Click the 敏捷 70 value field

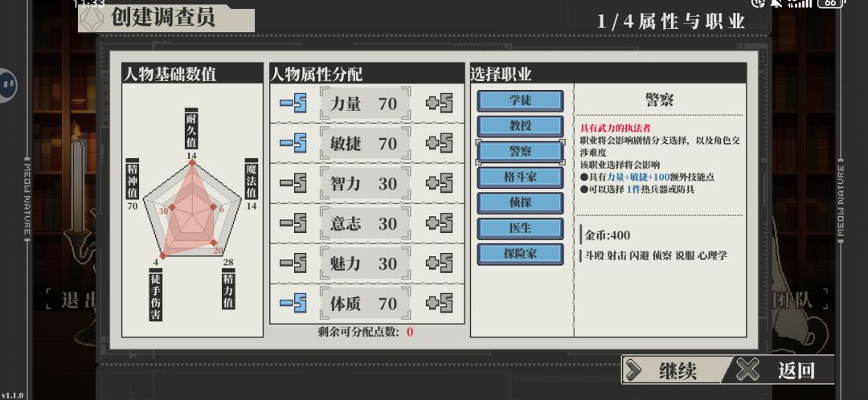[x=366, y=143]
